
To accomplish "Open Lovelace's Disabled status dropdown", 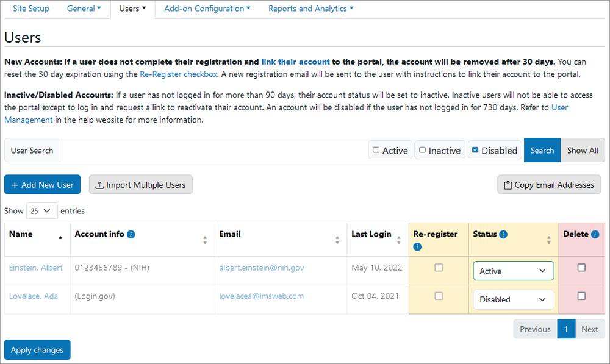I will click(x=513, y=299).
